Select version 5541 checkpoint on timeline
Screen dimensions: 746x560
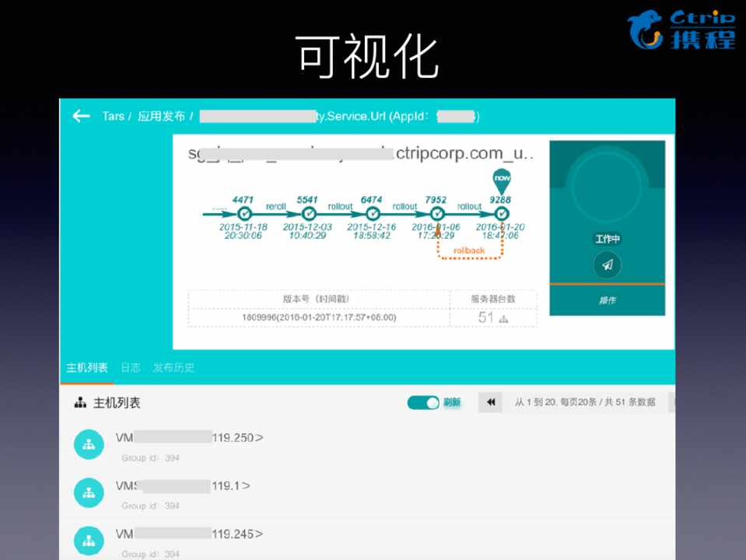[309, 213]
